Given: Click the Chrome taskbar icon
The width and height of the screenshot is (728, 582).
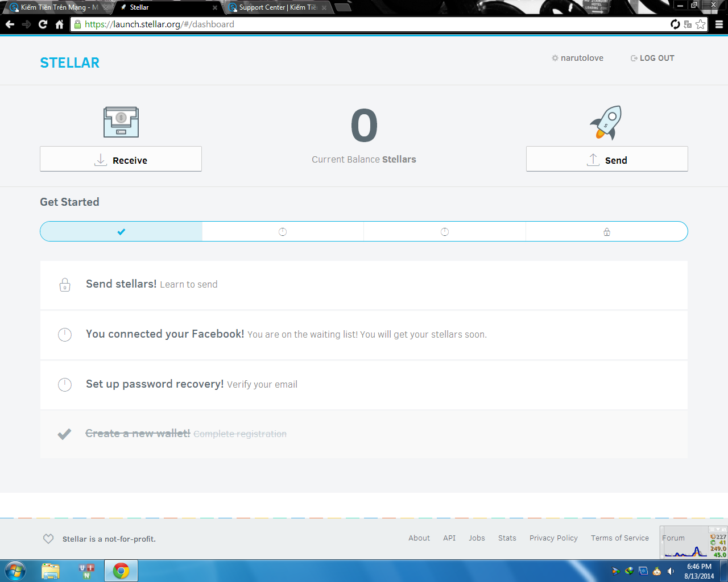Looking at the screenshot, I should coord(121,571).
